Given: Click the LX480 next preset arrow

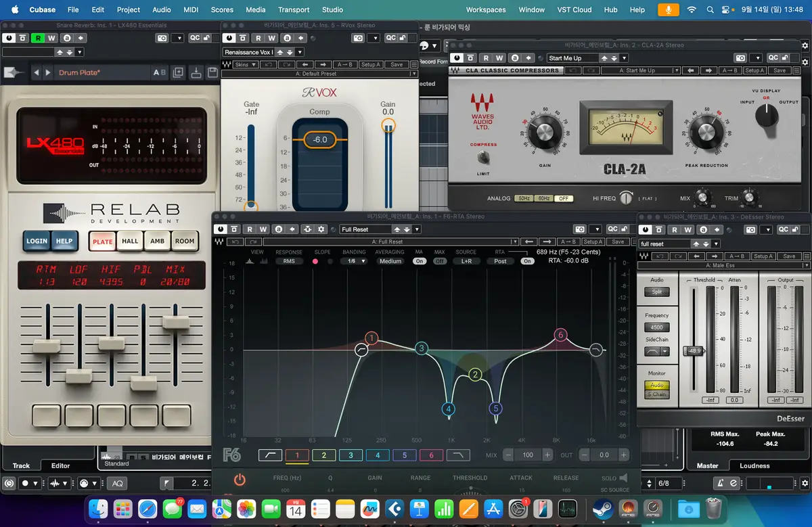Looking at the screenshot, I should point(49,72).
